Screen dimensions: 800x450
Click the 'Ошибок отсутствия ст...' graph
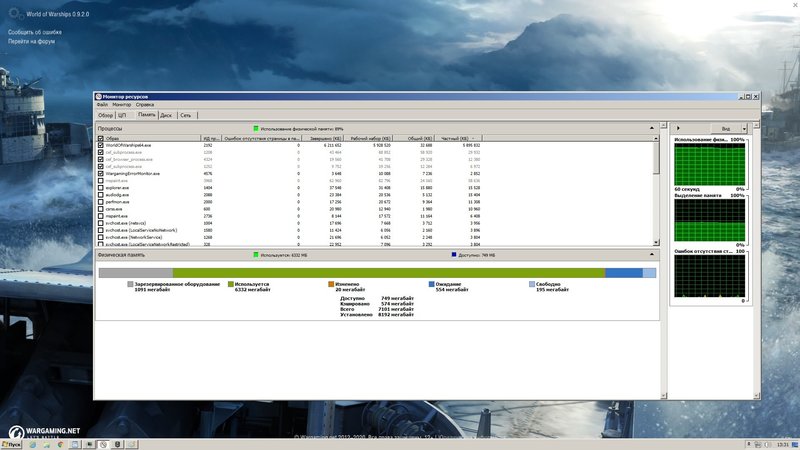click(709, 276)
